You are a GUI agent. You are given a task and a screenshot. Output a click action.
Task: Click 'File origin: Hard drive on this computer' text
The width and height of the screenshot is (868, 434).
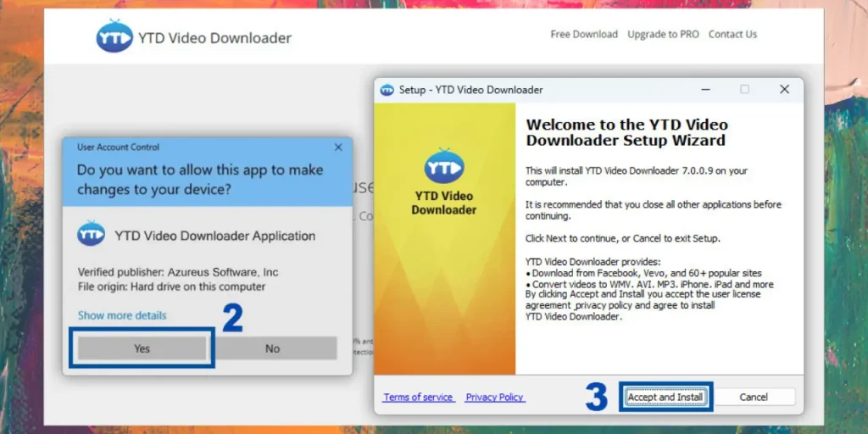171,287
